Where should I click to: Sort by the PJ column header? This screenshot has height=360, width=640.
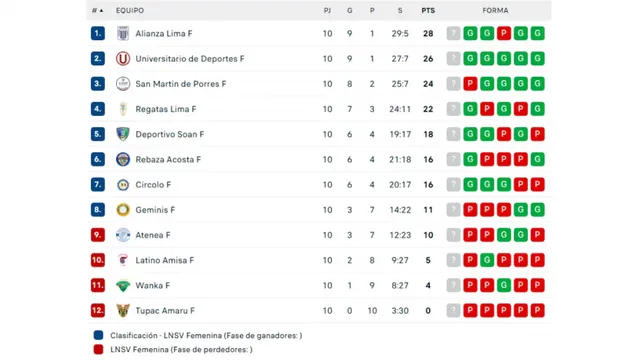click(x=327, y=11)
